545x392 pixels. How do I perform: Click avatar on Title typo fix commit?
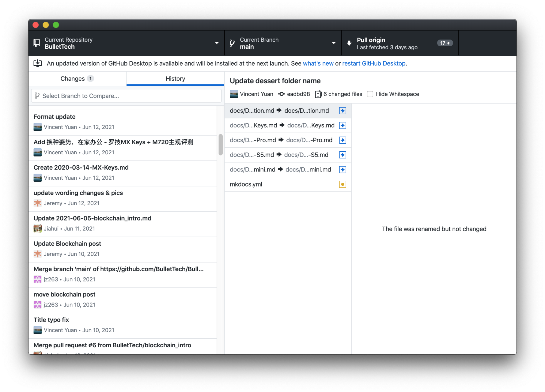click(x=38, y=330)
